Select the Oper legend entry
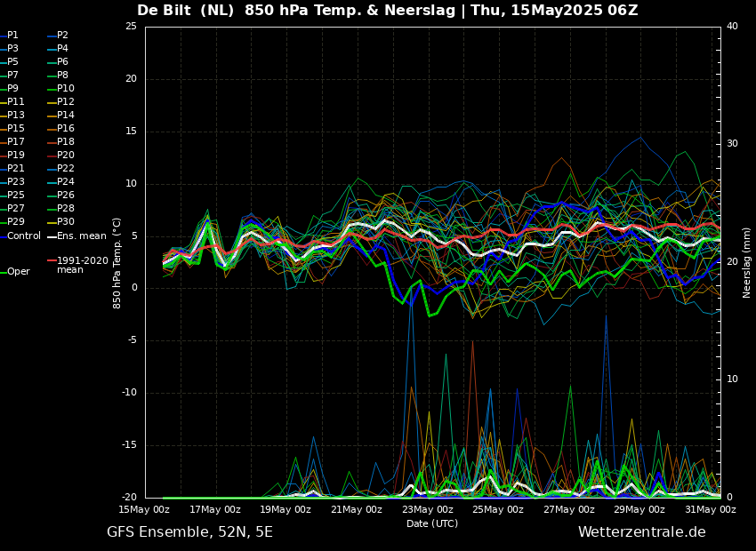 18,272
